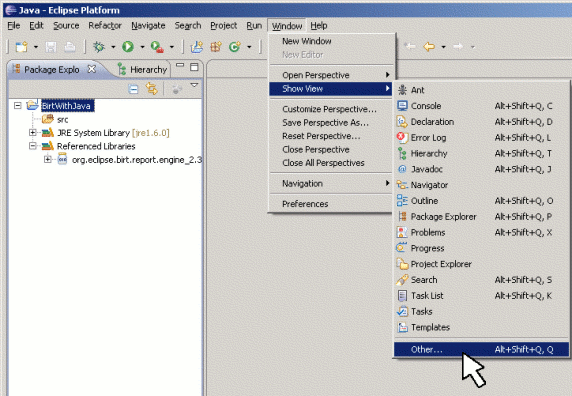Show the Error Log view
This screenshot has width=572, height=396.
tap(481, 137)
